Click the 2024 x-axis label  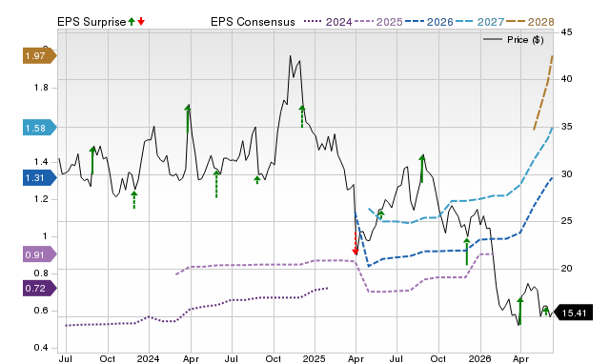(x=149, y=358)
